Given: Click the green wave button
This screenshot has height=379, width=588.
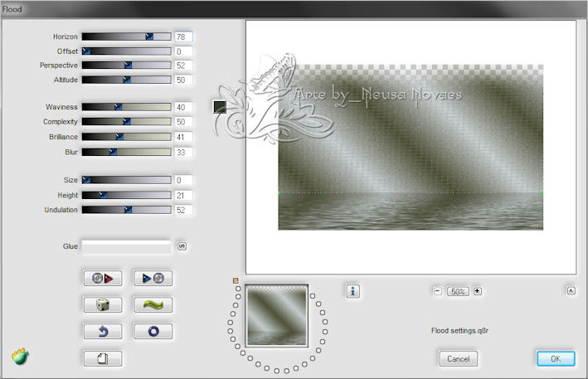Looking at the screenshot, I should click(x=153, y=304).
